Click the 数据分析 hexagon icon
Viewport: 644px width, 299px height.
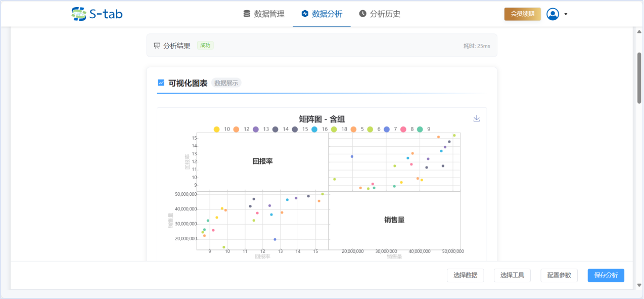click(x=305, y=14)
